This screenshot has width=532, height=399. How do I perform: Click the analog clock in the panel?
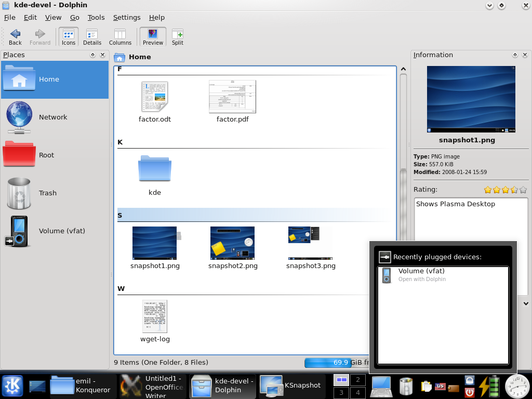tap(517, 387)
